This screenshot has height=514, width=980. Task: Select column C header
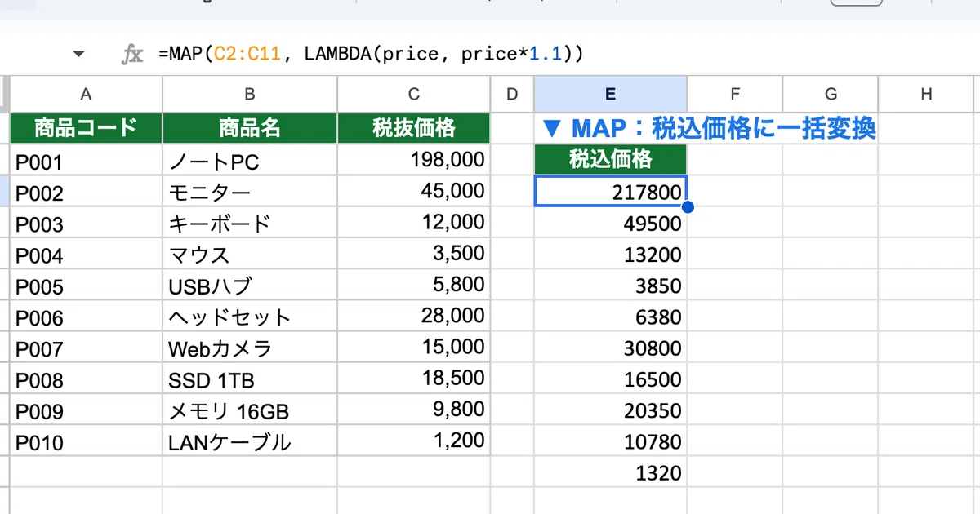[x=414, y=94]
